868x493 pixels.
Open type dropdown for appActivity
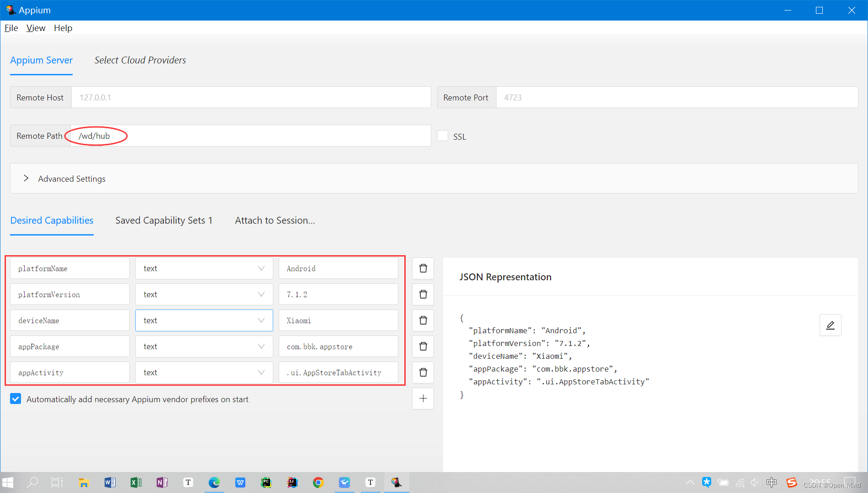204,372
